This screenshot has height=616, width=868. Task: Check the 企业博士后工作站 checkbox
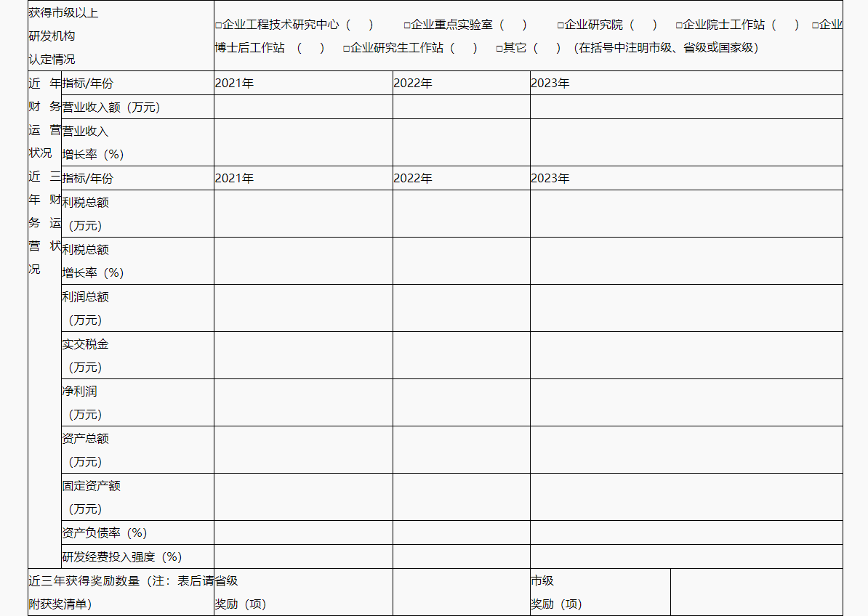815,25
